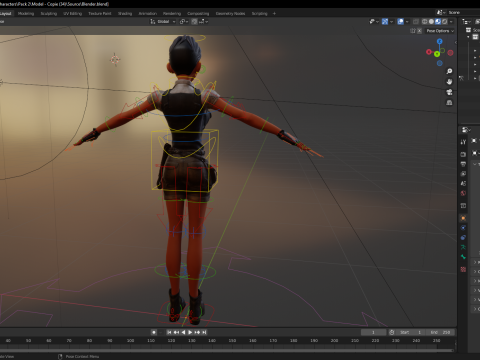Toggle camera view icon in viewport
480x360 pixels.
pos(449,92)
